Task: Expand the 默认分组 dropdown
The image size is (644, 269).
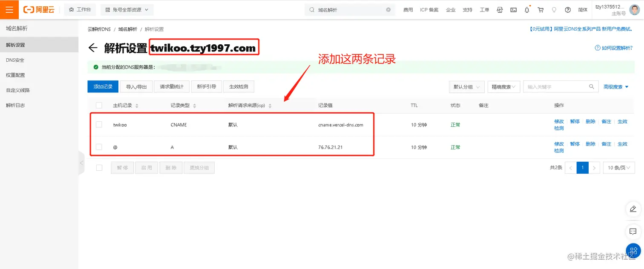Action: pyautogui.click(x=467, y=87)
